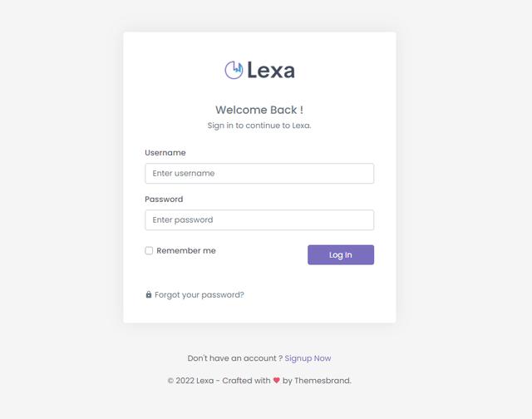Click the Don't have an account text

234,358
